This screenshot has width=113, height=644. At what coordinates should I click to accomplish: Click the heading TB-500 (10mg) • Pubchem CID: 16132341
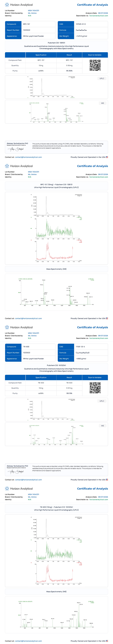pyautogui.click(x=56, y=507)
